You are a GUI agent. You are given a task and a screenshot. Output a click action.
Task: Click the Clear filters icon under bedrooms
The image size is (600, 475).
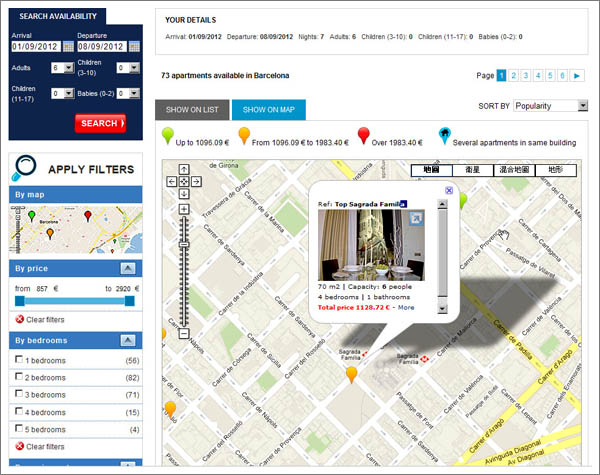coord(20,446)
